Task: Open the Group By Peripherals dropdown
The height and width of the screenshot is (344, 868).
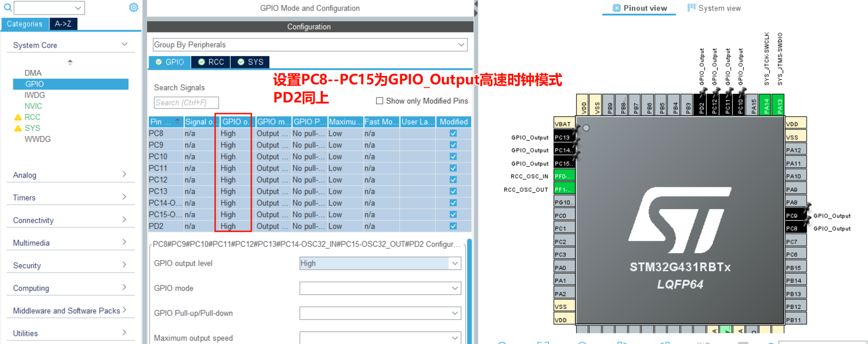Action: click(x=310, y=45)
